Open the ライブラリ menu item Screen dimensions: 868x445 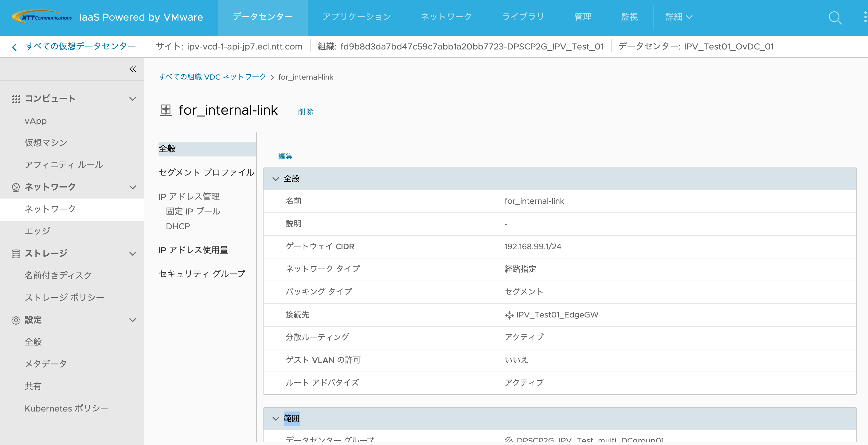(x=523, y=17)
